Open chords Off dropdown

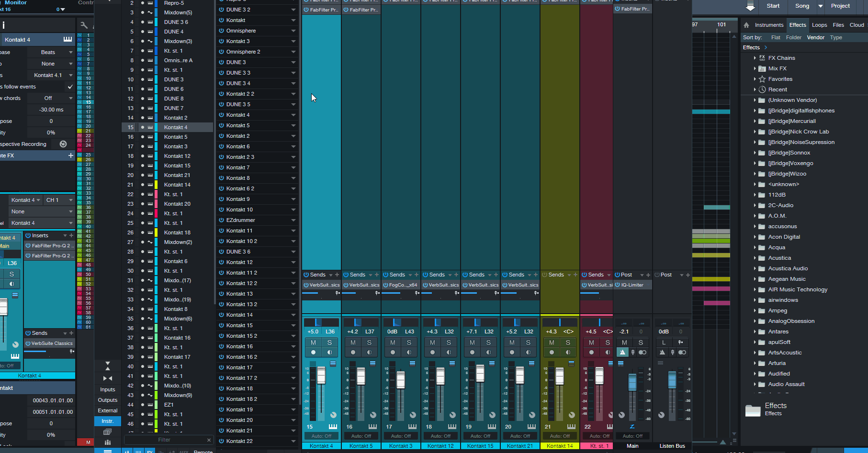tap(50, 98)
